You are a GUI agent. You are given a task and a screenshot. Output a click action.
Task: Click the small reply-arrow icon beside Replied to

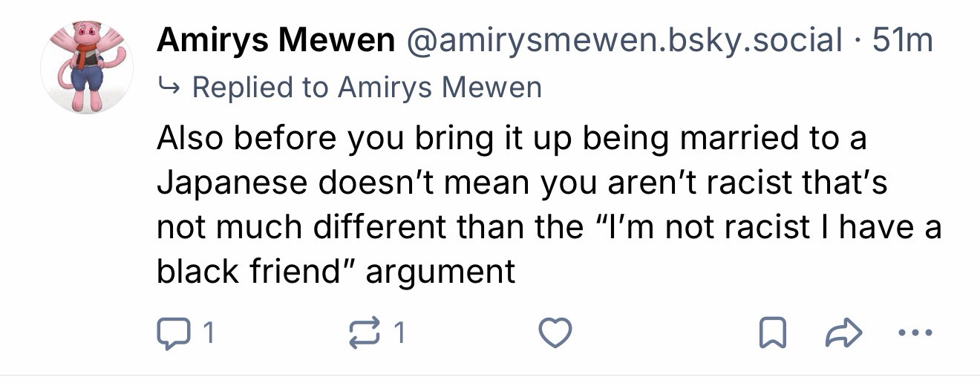click(x=169, y=88)
